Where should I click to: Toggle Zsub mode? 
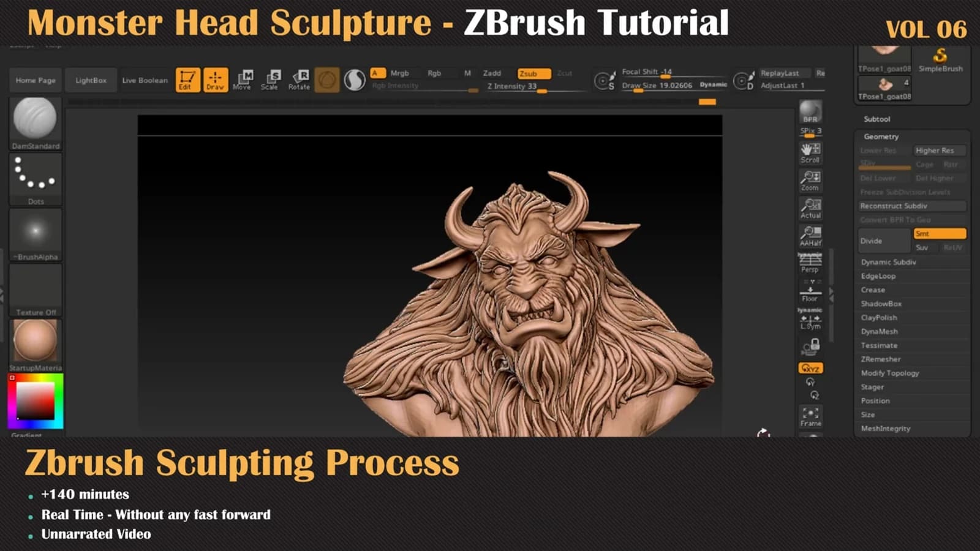click(x=533, y=73)
